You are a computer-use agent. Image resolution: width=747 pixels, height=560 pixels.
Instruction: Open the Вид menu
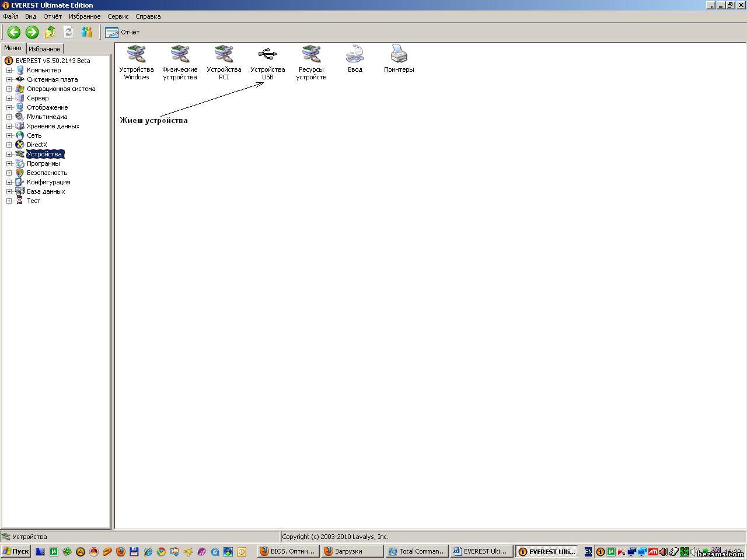30,16
